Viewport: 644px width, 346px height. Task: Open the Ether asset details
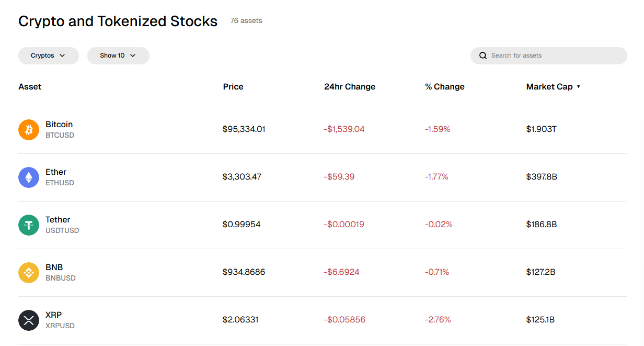[56, 172]
